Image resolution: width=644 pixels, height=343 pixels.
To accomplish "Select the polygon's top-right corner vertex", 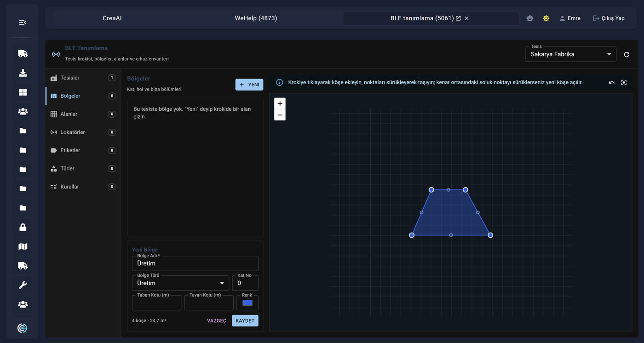I will click(466, 190).
